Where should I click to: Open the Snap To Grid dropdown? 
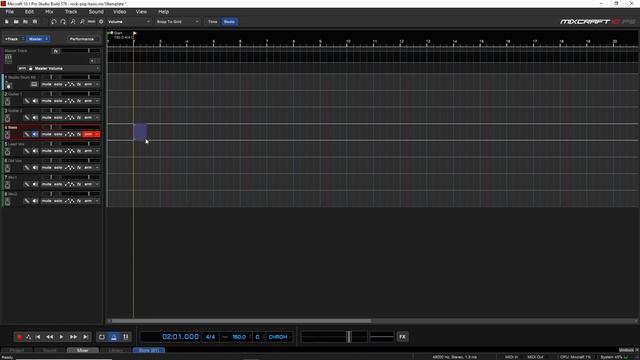point(178,22)
